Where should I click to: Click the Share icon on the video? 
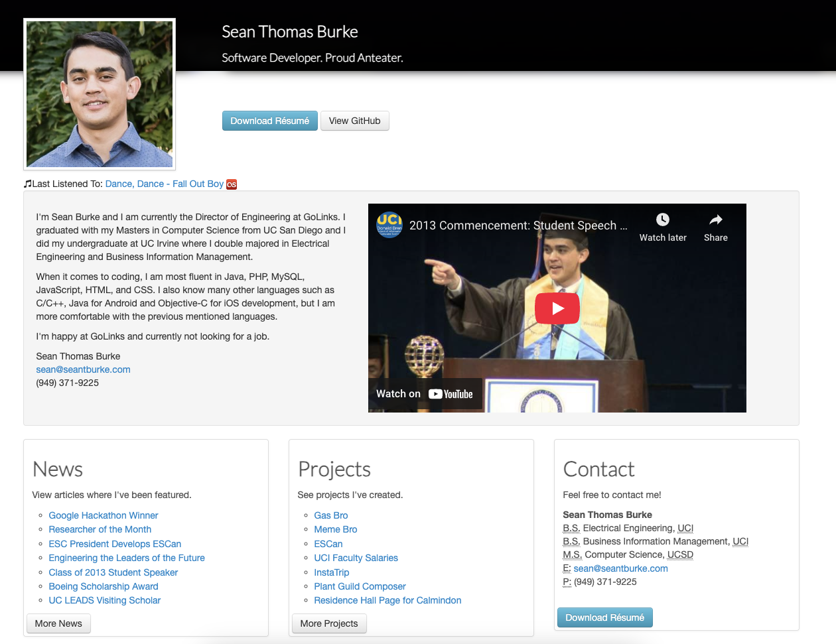715,219
